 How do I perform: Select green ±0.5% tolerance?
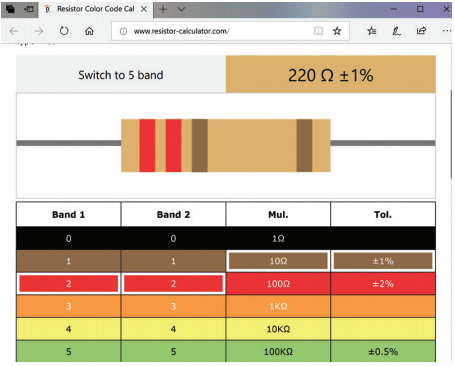tap(383, 351)
